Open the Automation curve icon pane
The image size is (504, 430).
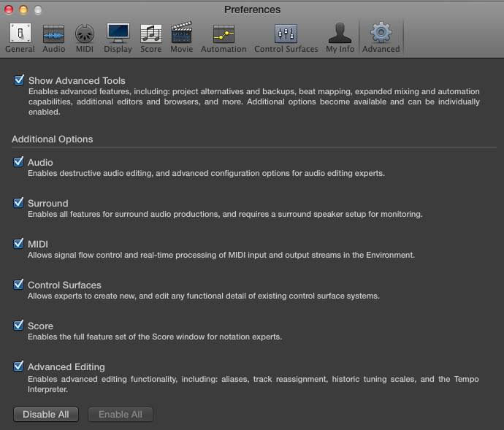coord(224,34)
